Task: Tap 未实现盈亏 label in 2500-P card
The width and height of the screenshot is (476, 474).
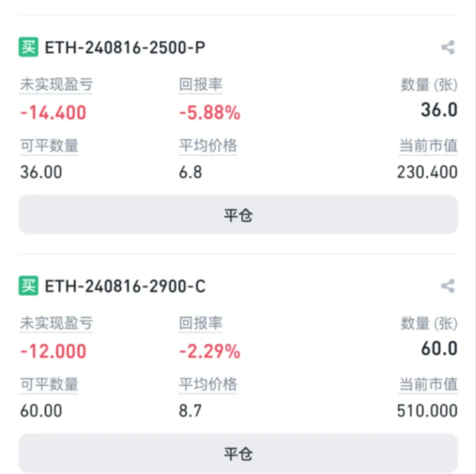Action: pyautogui.click(x=56, y=84)
